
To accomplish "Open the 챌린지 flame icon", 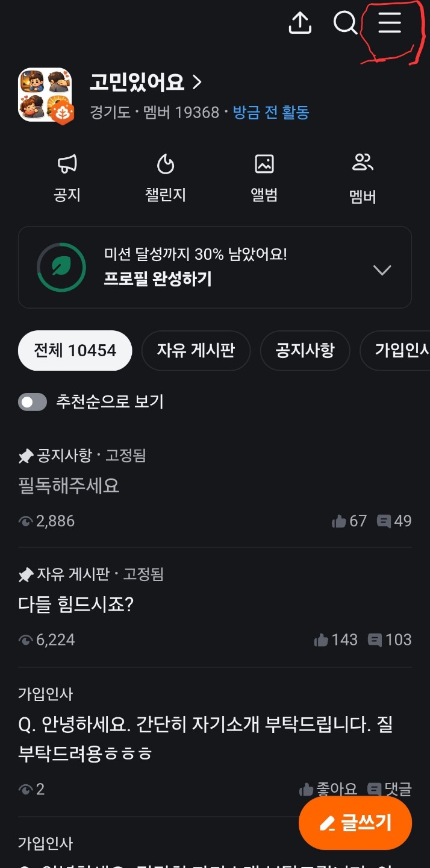I will click(165, 164).
